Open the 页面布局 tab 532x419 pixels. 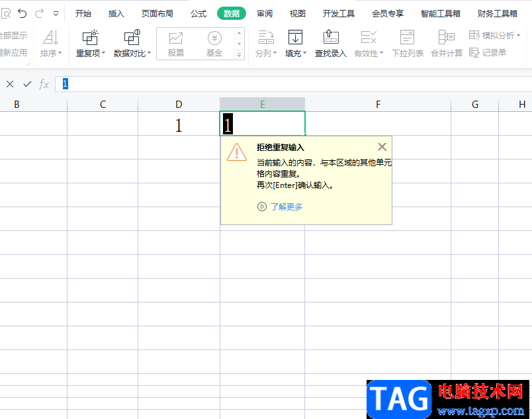pyautogui.click(x=157, y=14)
